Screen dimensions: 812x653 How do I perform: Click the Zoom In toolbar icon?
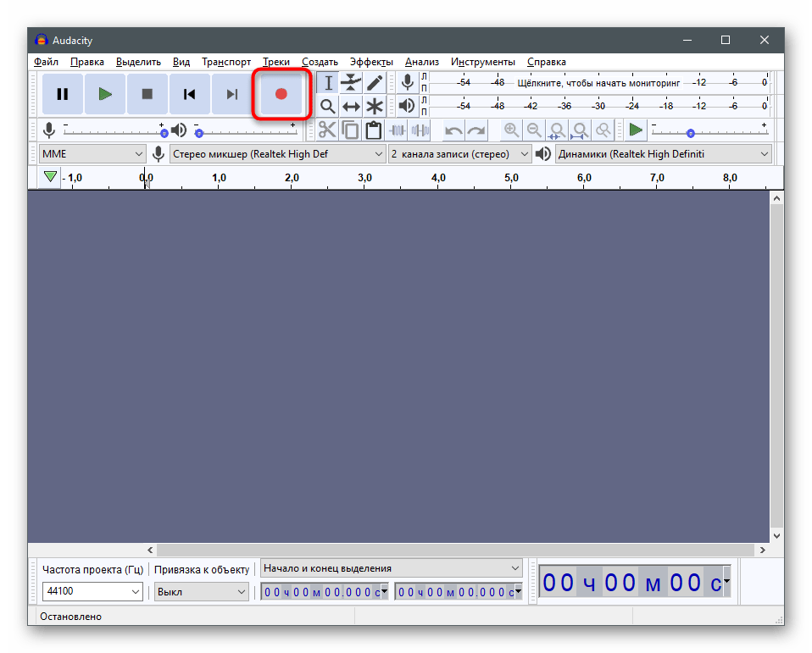511,130
